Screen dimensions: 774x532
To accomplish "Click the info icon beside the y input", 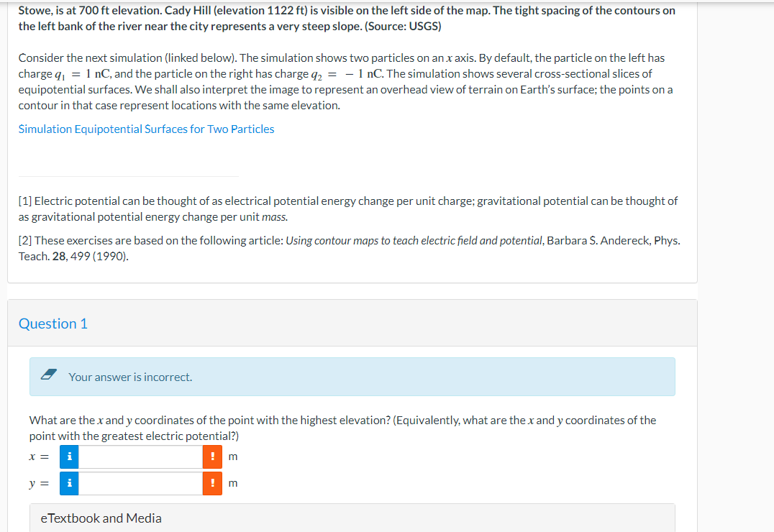I will [x=68, y=482].
